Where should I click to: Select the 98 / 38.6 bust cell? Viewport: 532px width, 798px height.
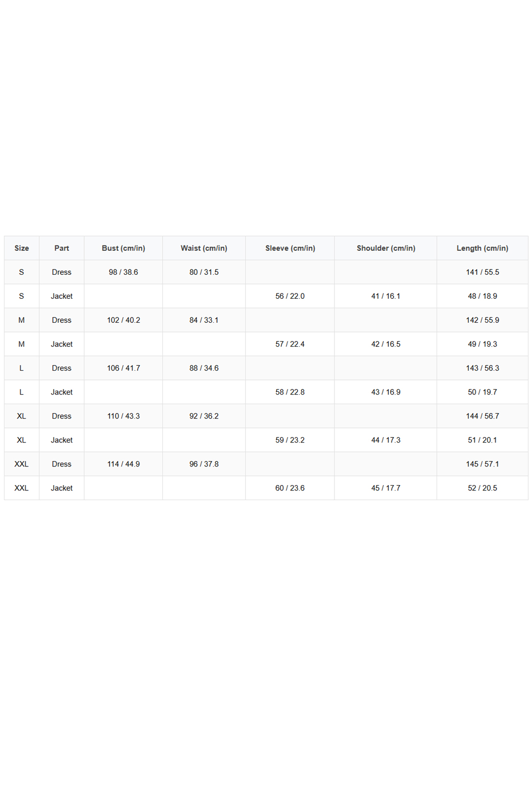pos(123,272)
